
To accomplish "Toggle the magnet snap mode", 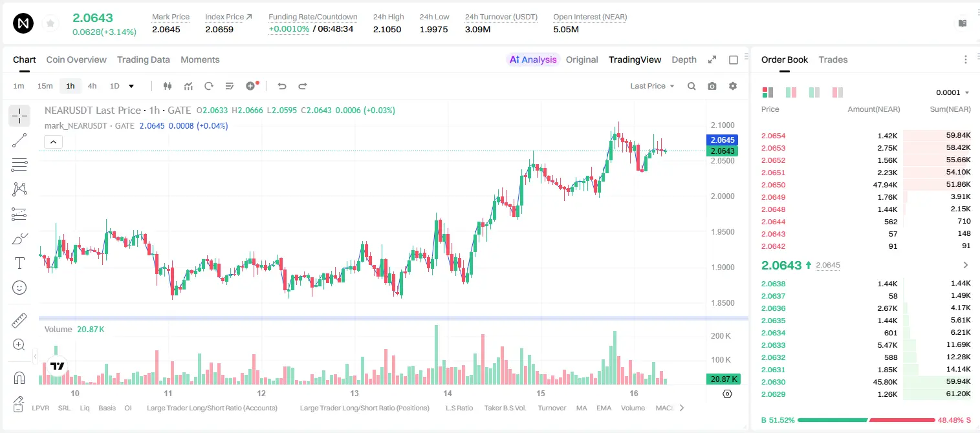I will click(19, 377).
